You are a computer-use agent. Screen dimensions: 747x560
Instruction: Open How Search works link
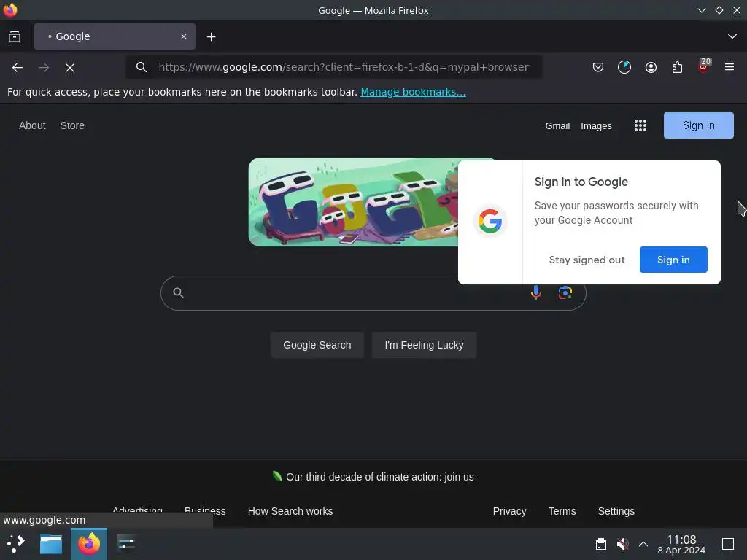pyautogui.click(x=290, y=511)
